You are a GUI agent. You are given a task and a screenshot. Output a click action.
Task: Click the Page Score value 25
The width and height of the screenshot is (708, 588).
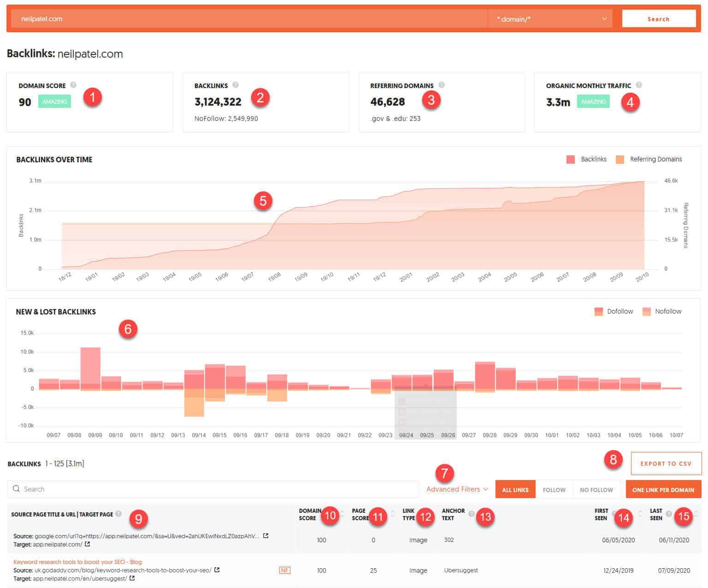[373, 570]
